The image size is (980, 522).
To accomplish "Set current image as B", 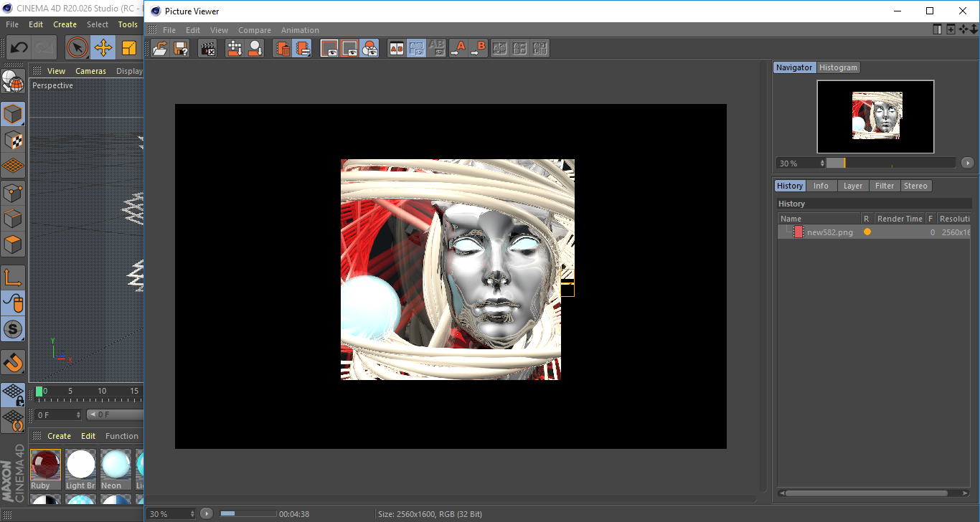I will 478,48.
